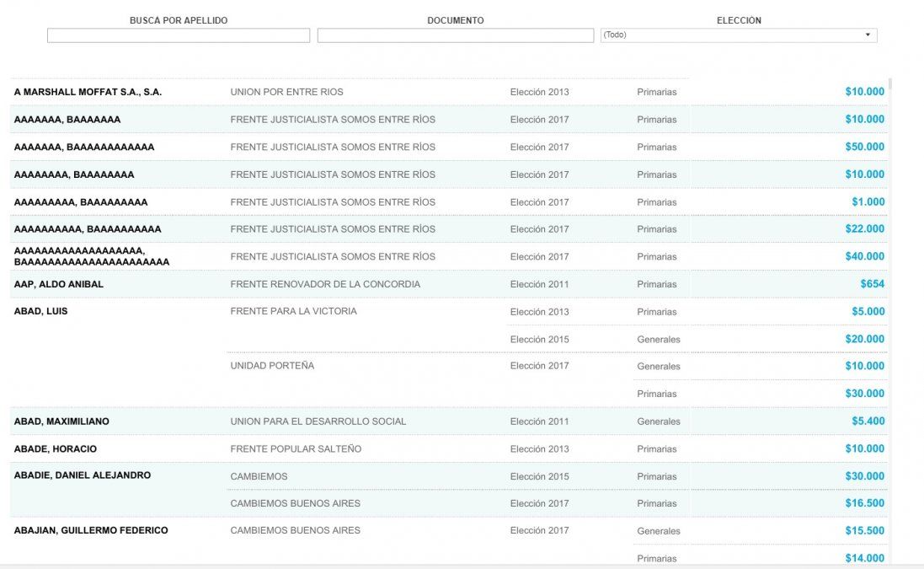Click the Elección dropdown arrow
The width and height of the screenshot is (924, 569).
(868, 35)
